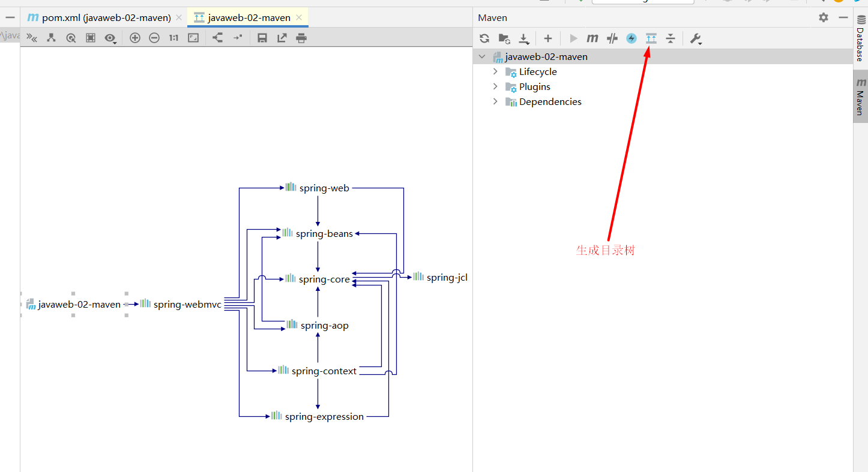
Task: Open Maven Settings wrench dropdown
Action: (696, 38)
